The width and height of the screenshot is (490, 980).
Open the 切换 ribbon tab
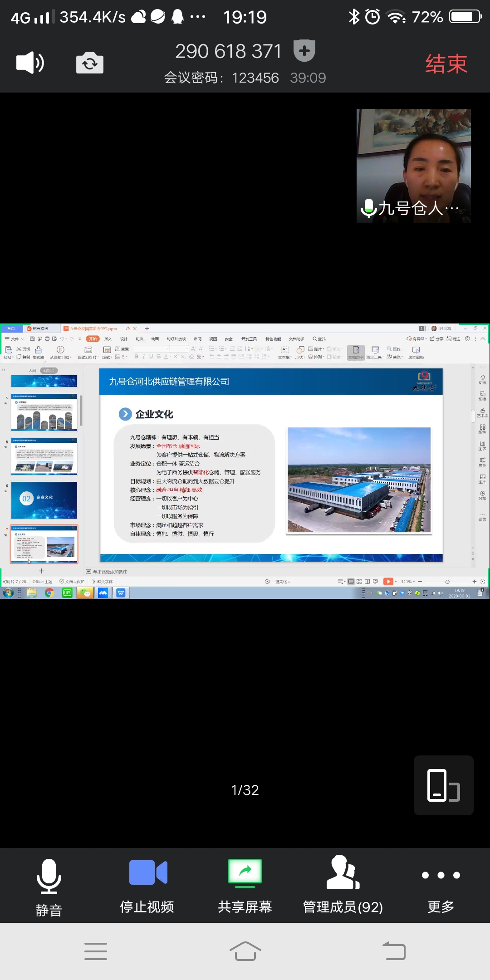[139, 339]
